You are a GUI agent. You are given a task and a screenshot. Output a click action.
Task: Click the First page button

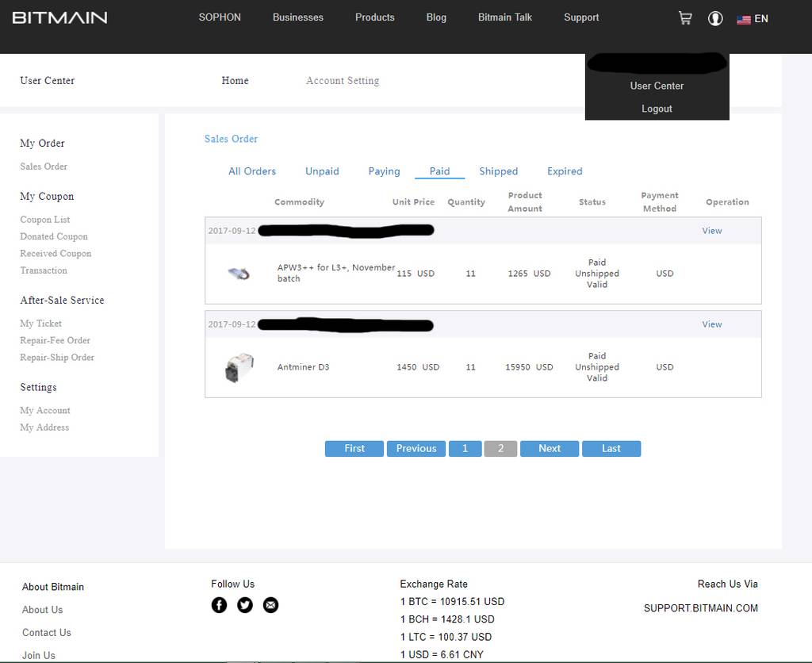(x=354, y=449)
